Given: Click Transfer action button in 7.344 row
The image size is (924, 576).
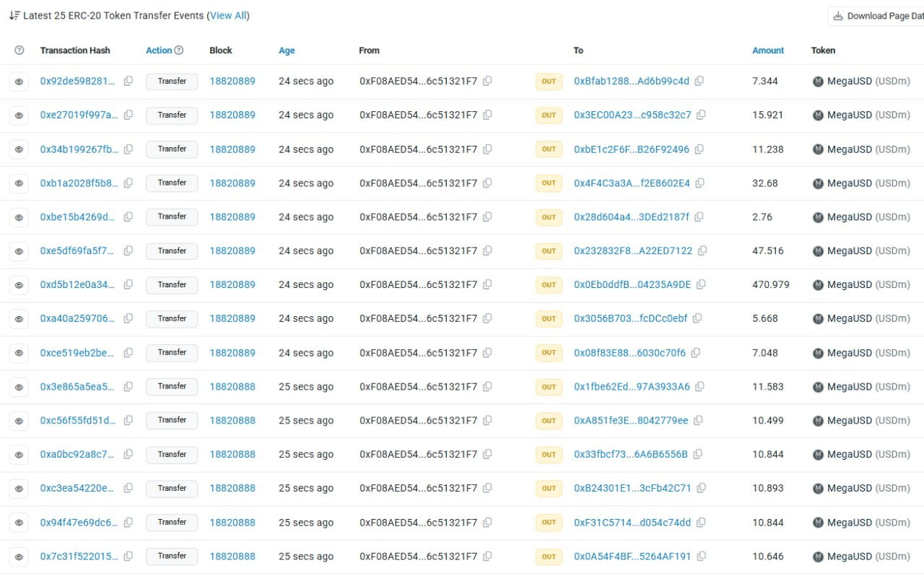Looking at the screenshot, I should 172,82.
